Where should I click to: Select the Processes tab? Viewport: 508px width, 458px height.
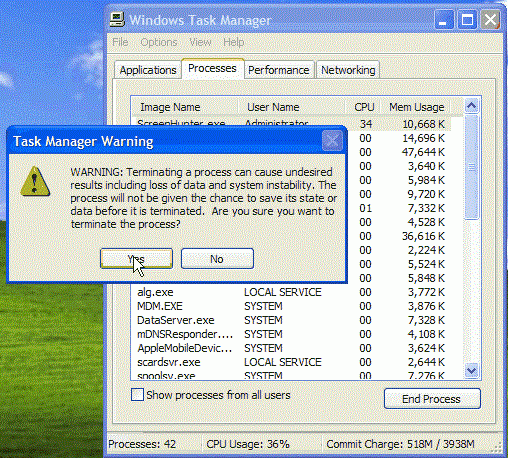(212, 68)
